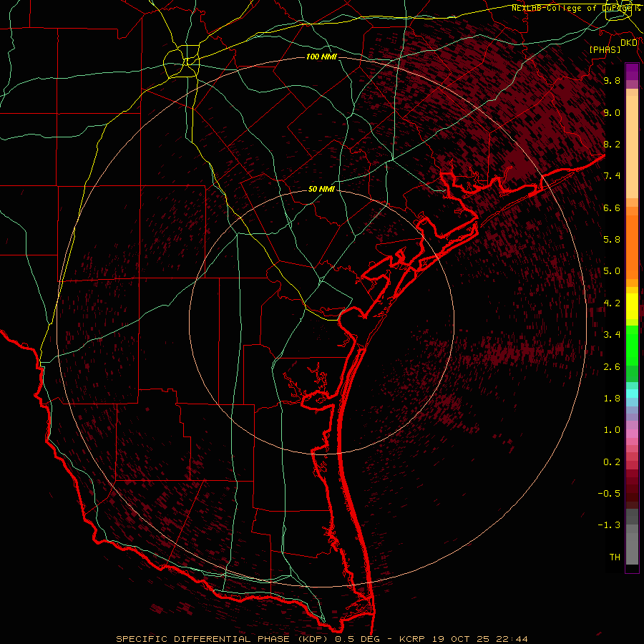The image size is (644, 644).
Task: Select the 4.2 value on color scale
Action: [x=612, y=303]
